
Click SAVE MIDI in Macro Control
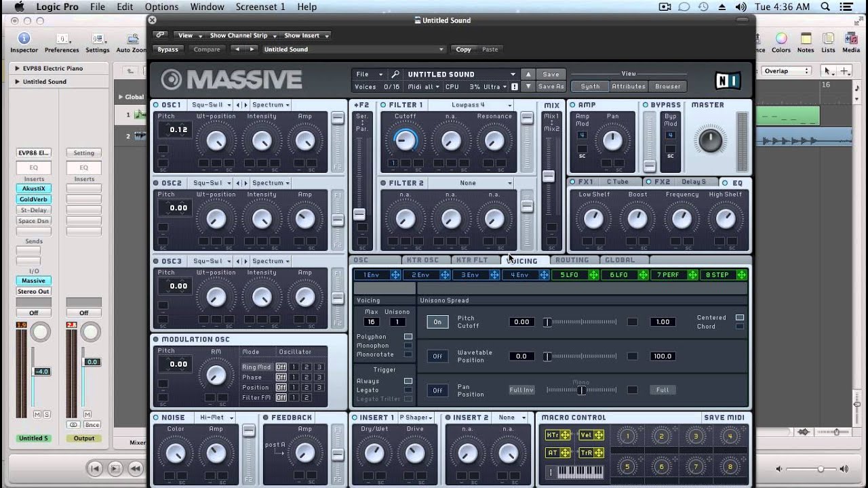coord(724,418)
